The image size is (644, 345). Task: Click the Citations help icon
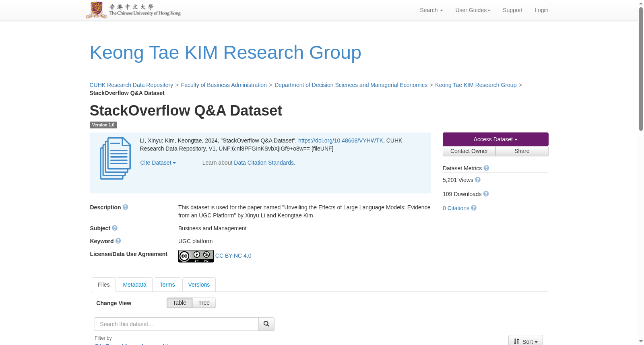(474, 208)
